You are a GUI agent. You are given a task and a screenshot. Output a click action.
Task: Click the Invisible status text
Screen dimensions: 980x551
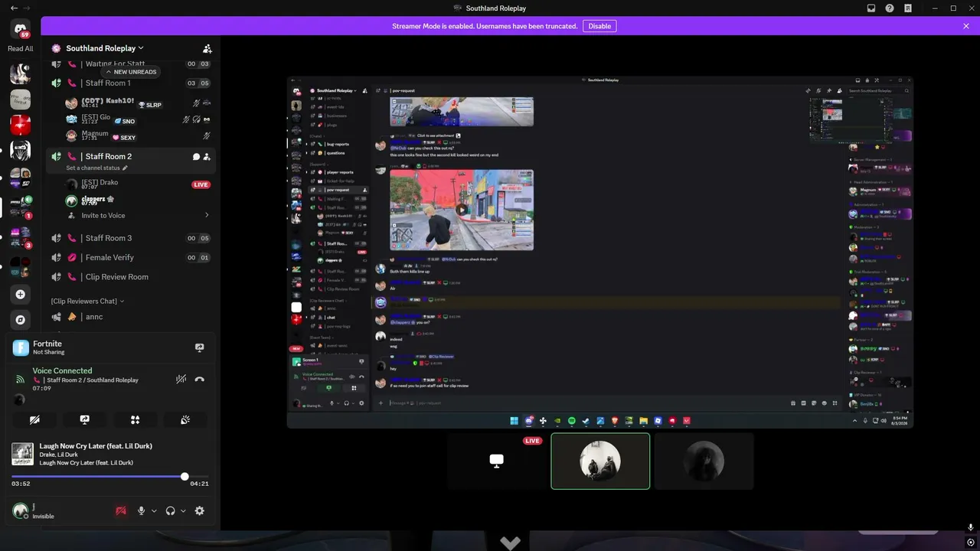point(43,517)
